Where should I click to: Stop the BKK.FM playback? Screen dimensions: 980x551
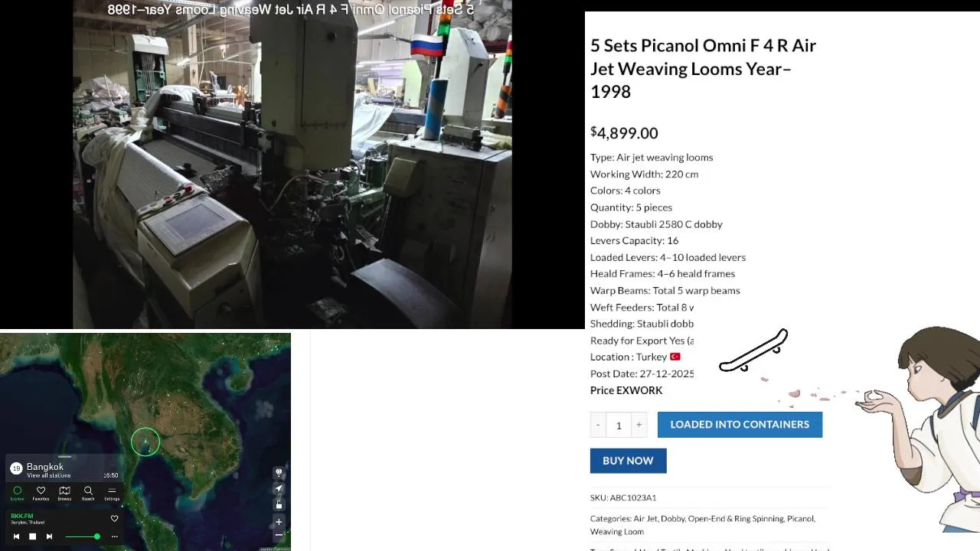click(32, 536)
